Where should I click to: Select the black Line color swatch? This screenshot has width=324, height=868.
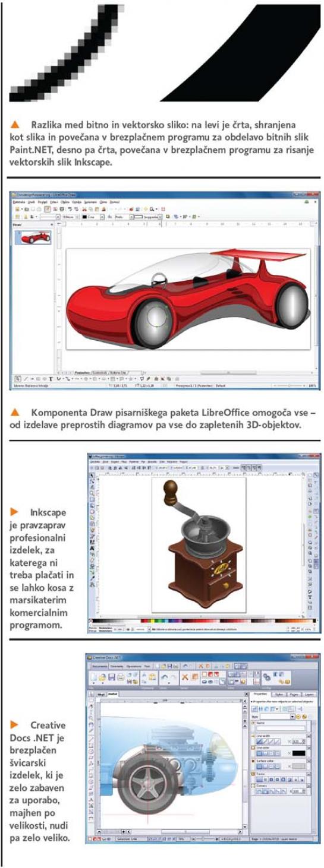click(x=300, y=753)
